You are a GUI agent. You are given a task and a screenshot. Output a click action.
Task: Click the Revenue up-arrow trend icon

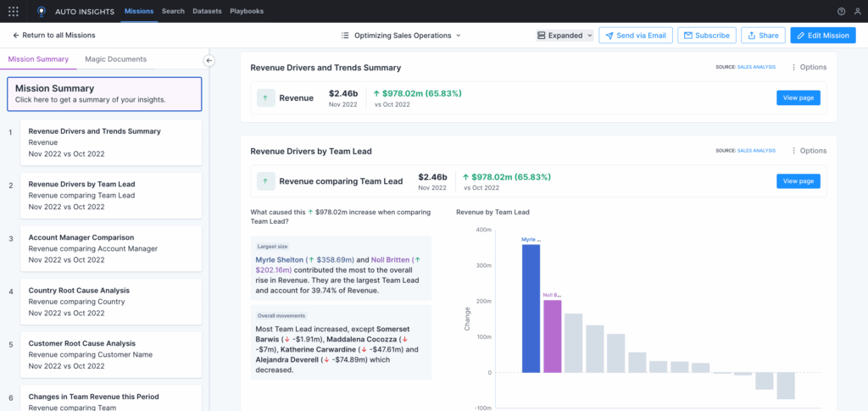click(266, 97)
